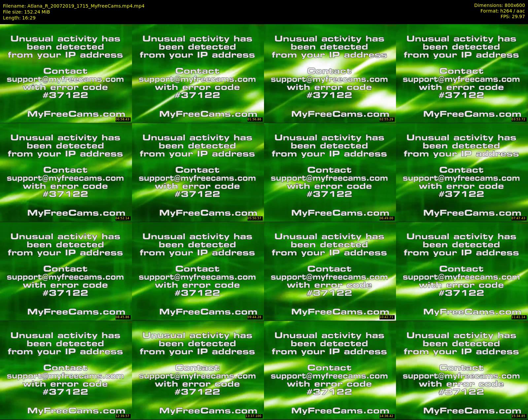Image resolution: width=528 pixels, height=420 pixels.
Task: Click the 'File size: 152.24 MiB' text
Action: click(26, 12)
